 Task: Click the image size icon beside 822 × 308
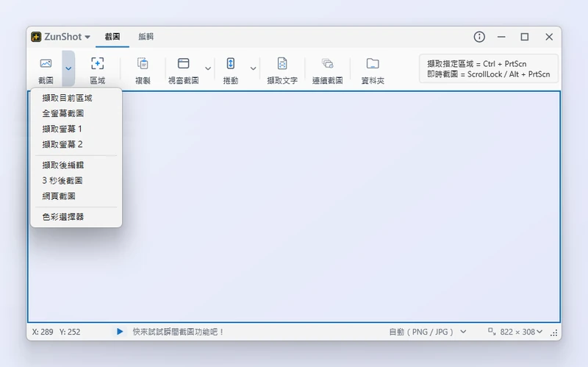tap(492, 332)
